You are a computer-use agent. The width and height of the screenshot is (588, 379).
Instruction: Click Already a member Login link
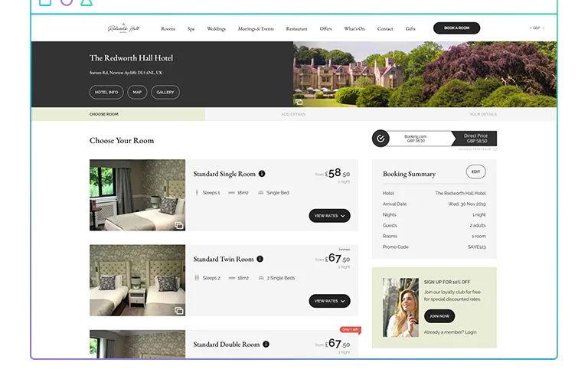[x=450, y=332]
